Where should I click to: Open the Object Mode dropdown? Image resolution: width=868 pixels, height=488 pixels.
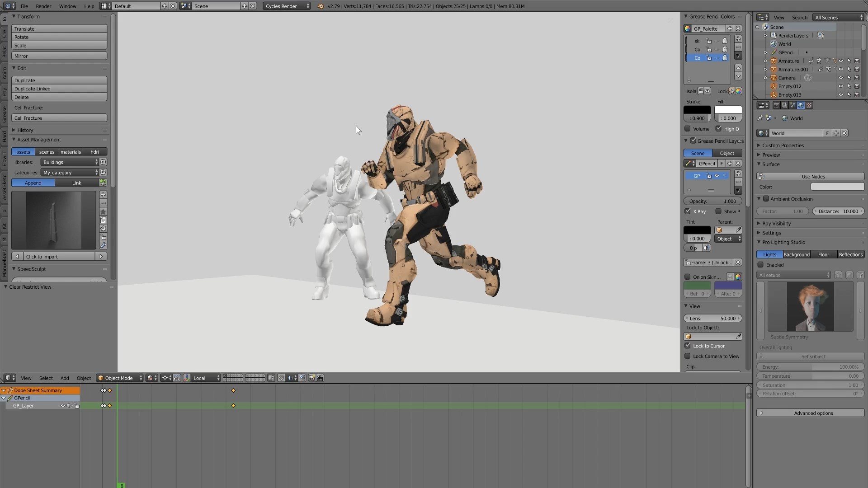(120, 378)
